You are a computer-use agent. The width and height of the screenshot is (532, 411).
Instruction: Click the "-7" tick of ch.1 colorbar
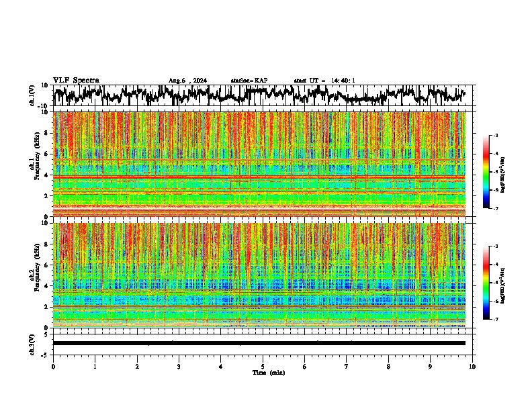click(496, 208)
